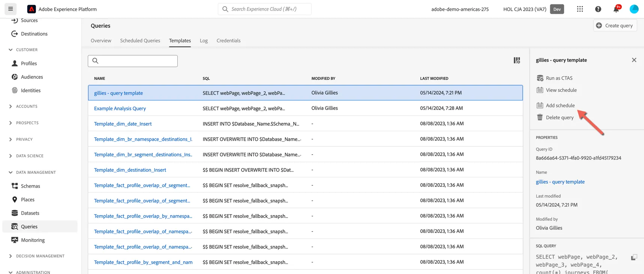Open the Example Analysis Query link

point(120,108)
